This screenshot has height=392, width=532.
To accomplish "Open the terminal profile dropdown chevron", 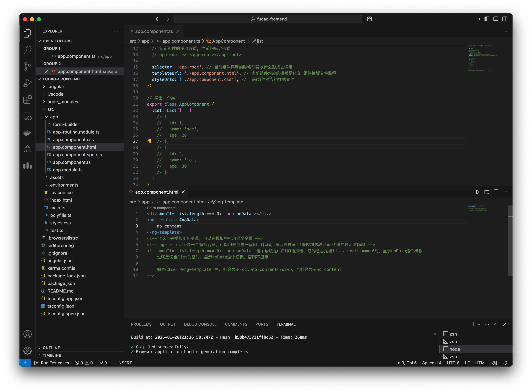I will [479, 324].
